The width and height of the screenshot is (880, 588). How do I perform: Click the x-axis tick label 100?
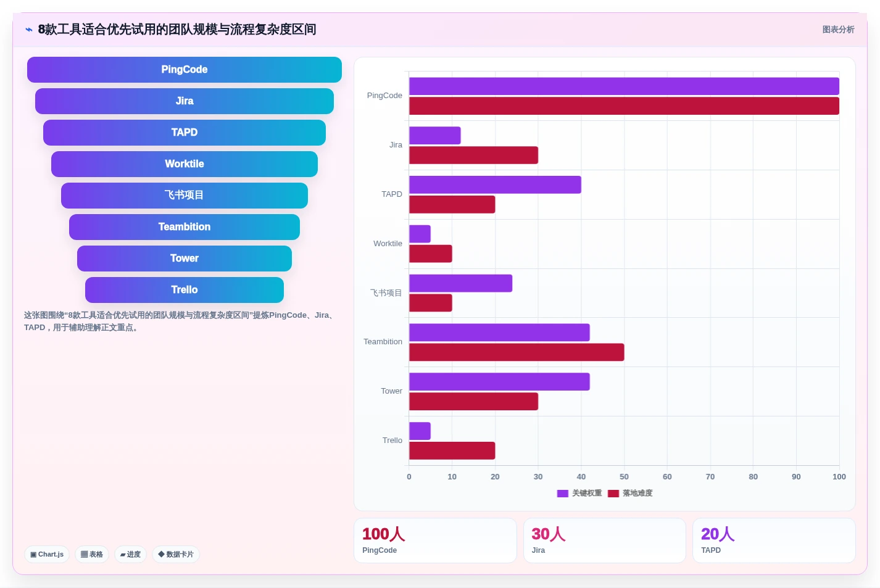pyautogui.click(x=839, y=477)
